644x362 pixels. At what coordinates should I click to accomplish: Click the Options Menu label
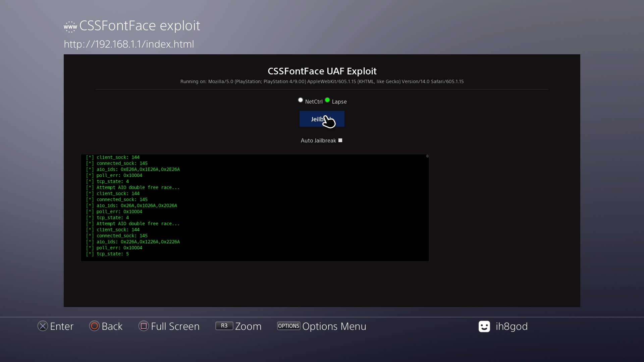click(x=334, y=326)
